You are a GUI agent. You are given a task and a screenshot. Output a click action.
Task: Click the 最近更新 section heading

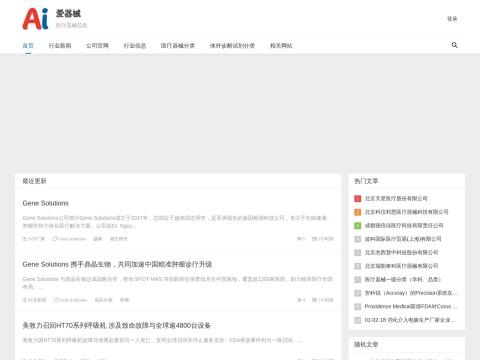coord(34,181)
